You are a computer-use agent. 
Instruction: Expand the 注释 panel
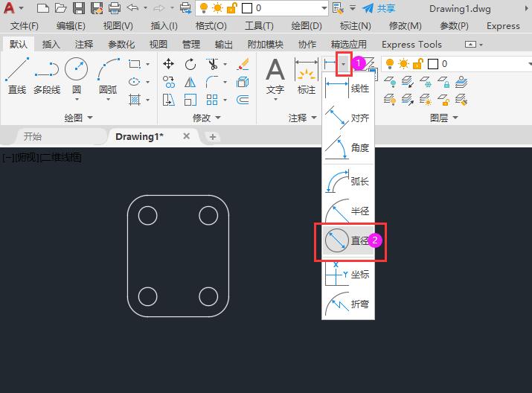click(x=303, y=118)
